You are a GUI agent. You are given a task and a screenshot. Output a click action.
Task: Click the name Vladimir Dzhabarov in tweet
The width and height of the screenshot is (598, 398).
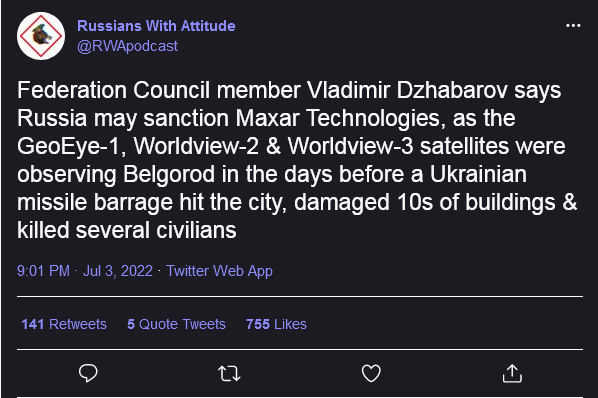[x=407, y=90]
